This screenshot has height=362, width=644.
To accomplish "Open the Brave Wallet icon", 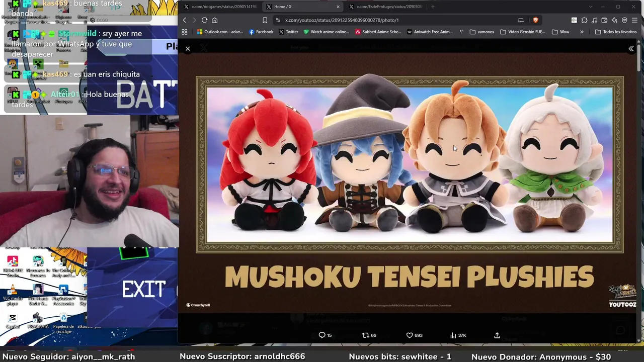I will [x=604, y=20].
